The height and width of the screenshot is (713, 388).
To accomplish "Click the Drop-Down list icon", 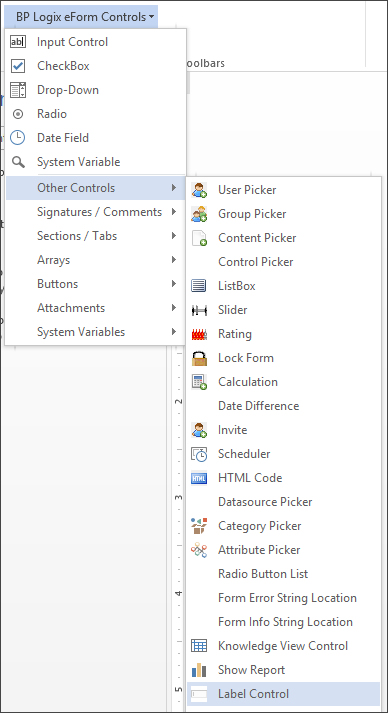I will [x=18, y=90].
